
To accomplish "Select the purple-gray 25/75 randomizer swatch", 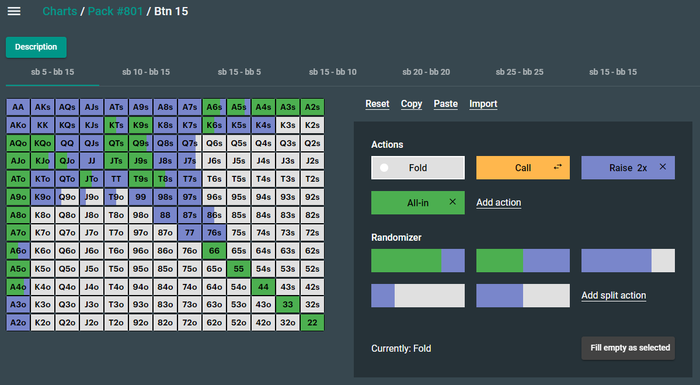I will pyautogui.click(x=417, y=295).
